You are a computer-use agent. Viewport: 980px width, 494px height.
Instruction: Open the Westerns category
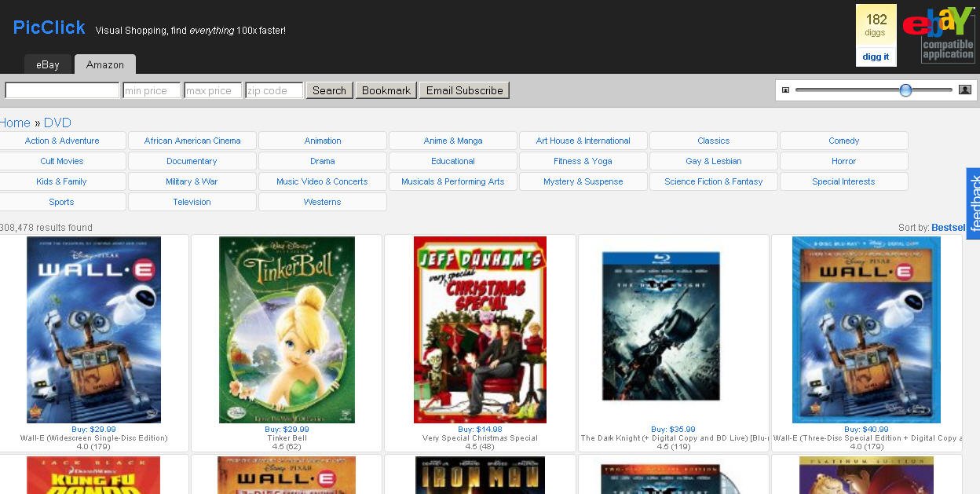[x=323, y=202]
